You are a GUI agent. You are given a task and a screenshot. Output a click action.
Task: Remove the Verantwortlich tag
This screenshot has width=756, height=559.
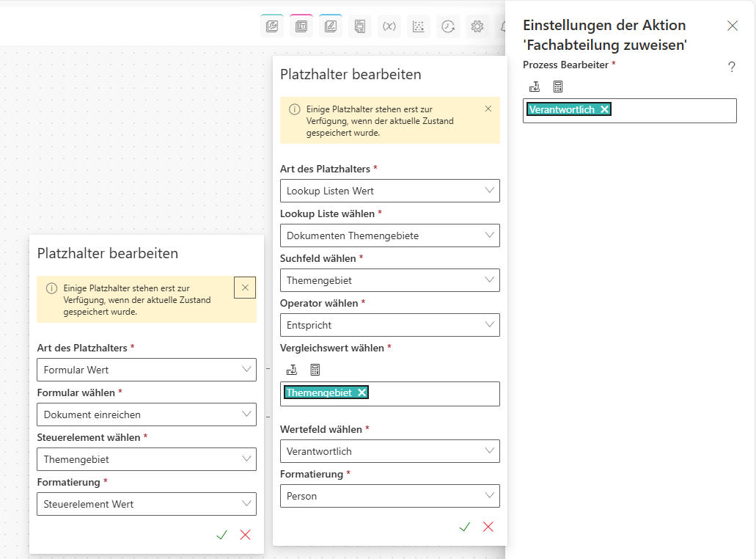click(x=604, y=109)
